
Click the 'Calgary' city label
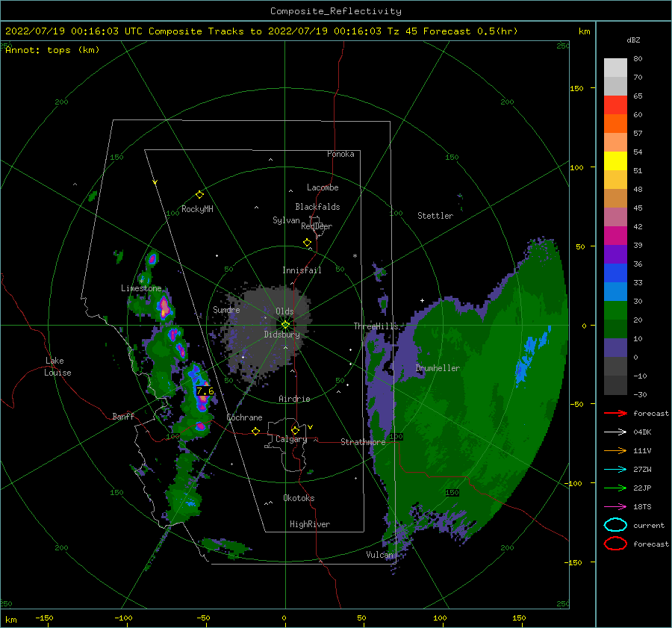coord(291,439)
